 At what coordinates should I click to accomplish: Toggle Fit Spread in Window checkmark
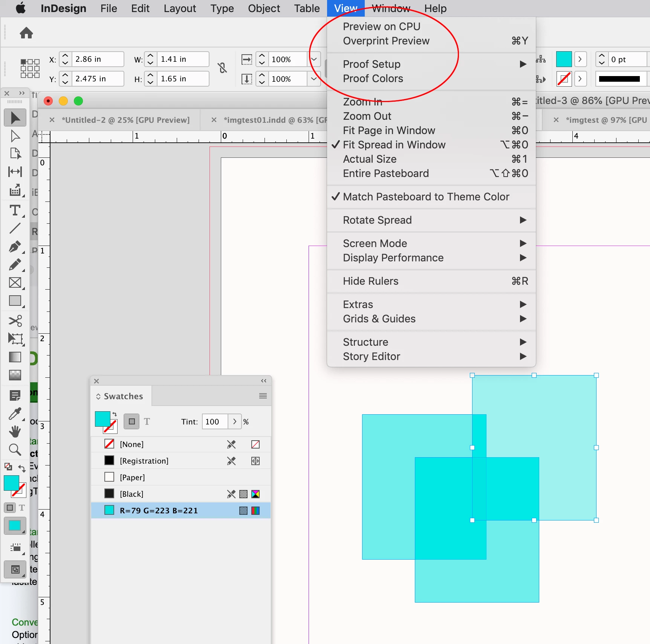pos(431,145)
